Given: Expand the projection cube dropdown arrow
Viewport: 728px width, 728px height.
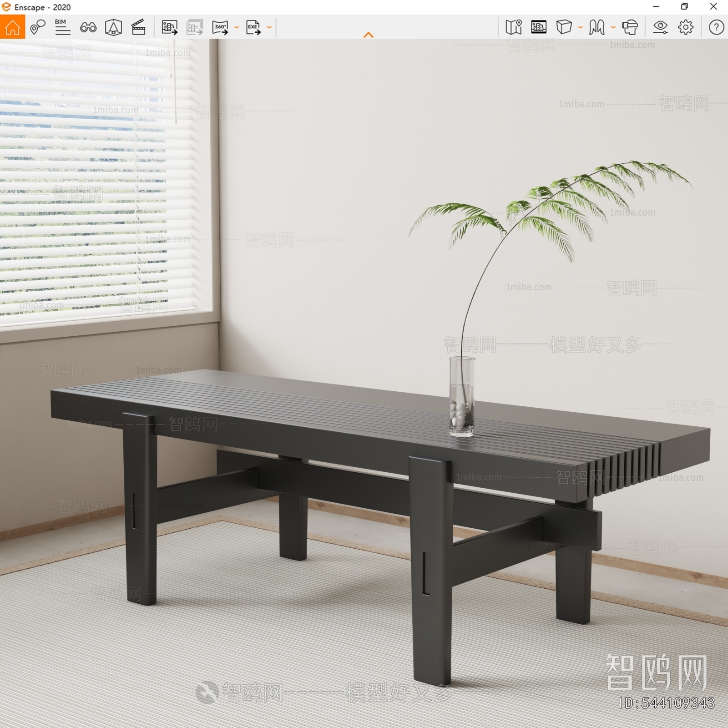Looking at the screenshot, I should (x=581, y=27).
